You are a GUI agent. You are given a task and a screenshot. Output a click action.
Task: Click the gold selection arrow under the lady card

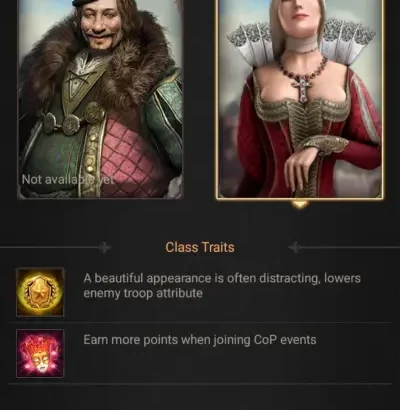coord(299,204)
